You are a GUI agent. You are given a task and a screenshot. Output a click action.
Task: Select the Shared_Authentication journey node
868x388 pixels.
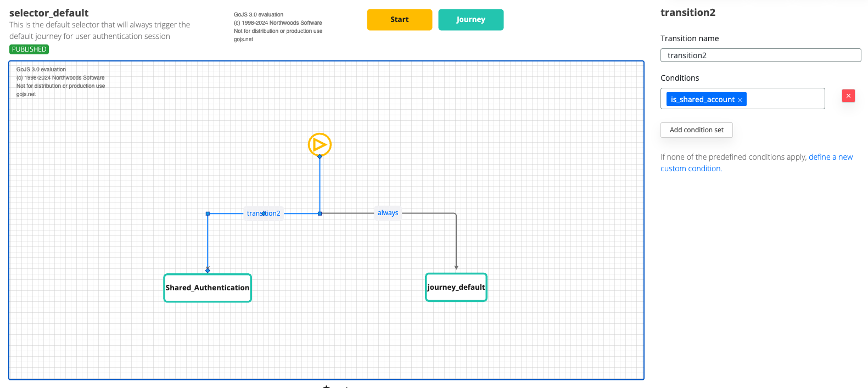click(x=208, y=288)
